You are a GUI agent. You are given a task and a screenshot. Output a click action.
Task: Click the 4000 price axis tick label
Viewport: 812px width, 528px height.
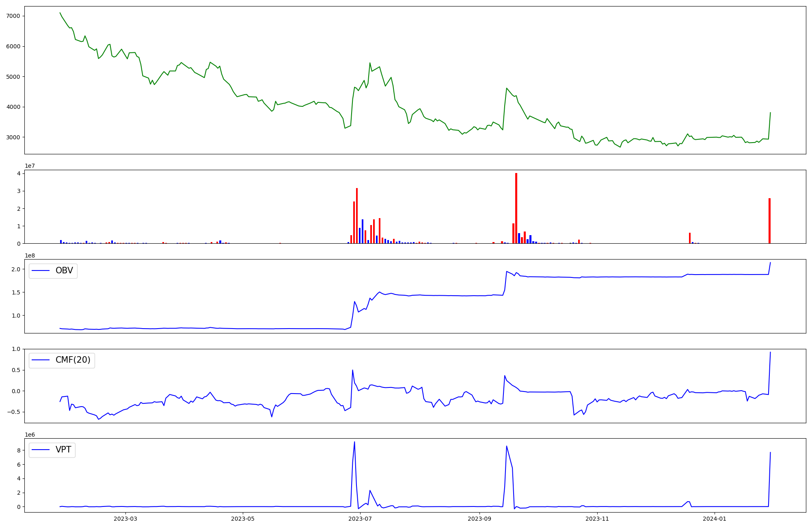13,107
